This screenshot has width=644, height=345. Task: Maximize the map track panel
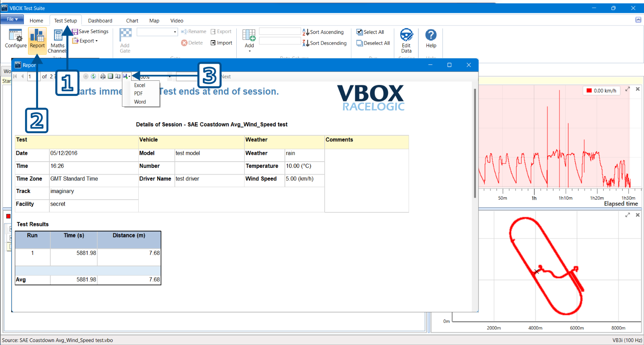pos(628,215)
